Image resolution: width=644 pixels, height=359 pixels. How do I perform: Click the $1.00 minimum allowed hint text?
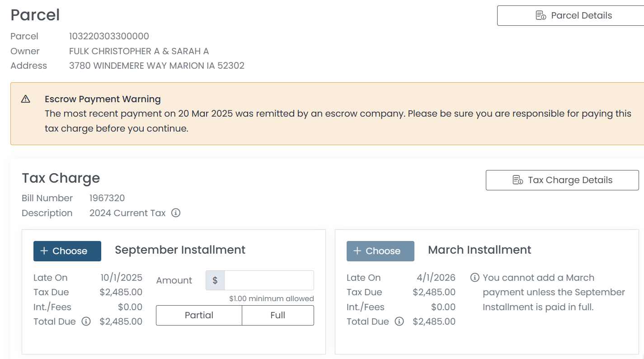coord(271,298)
